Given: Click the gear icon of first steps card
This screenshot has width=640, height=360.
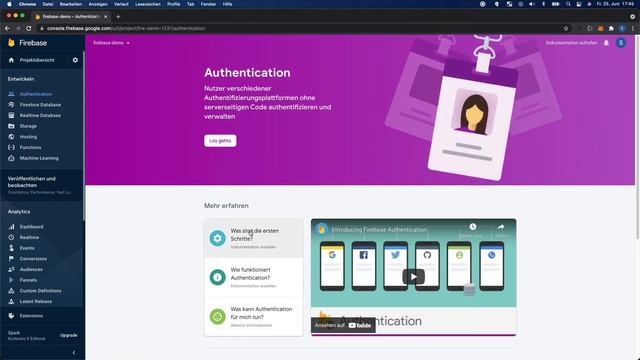Looking at the screenshot, I should (218, 238).
